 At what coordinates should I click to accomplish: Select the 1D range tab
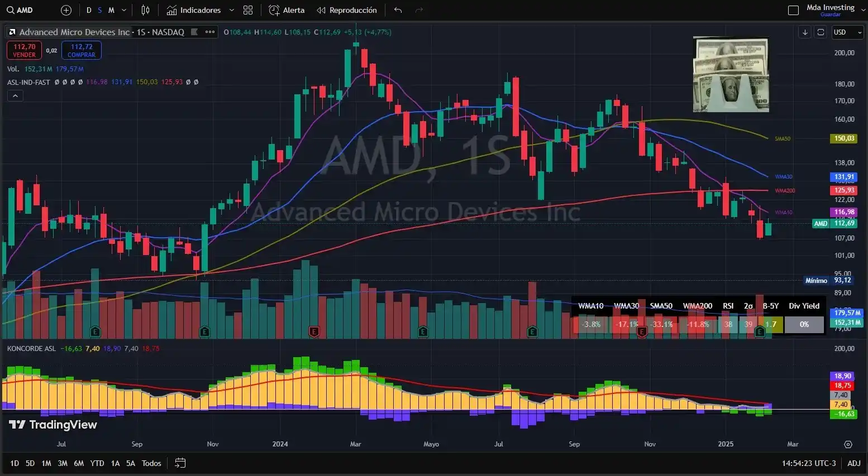click(15, 463)
